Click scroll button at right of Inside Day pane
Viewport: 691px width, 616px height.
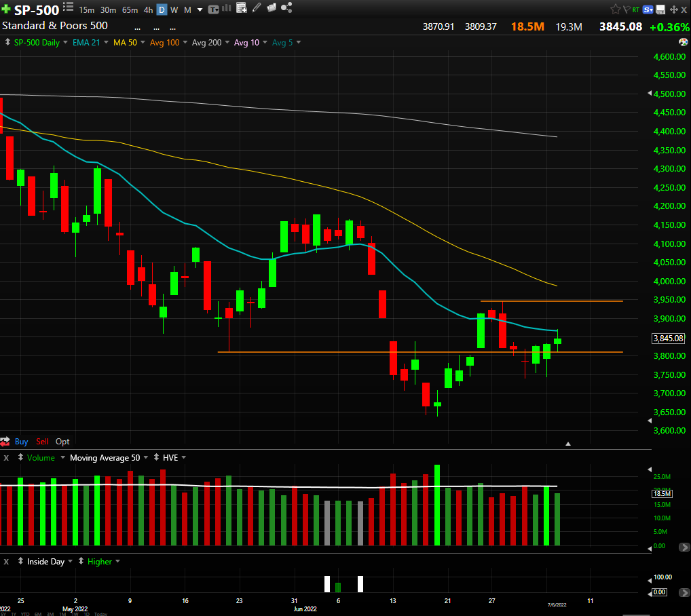tap(684, 593)
